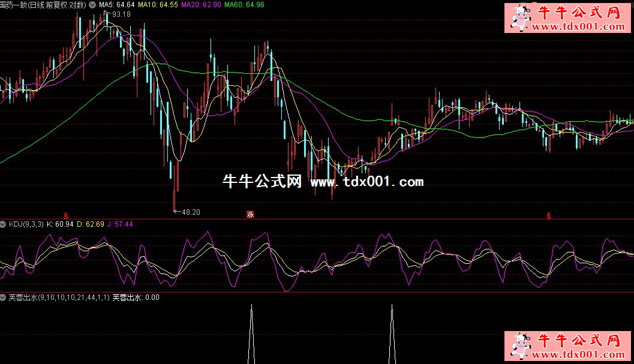Open www.tdx001.com link in top-right banner

pyautogui.click(x=576, y=27)
